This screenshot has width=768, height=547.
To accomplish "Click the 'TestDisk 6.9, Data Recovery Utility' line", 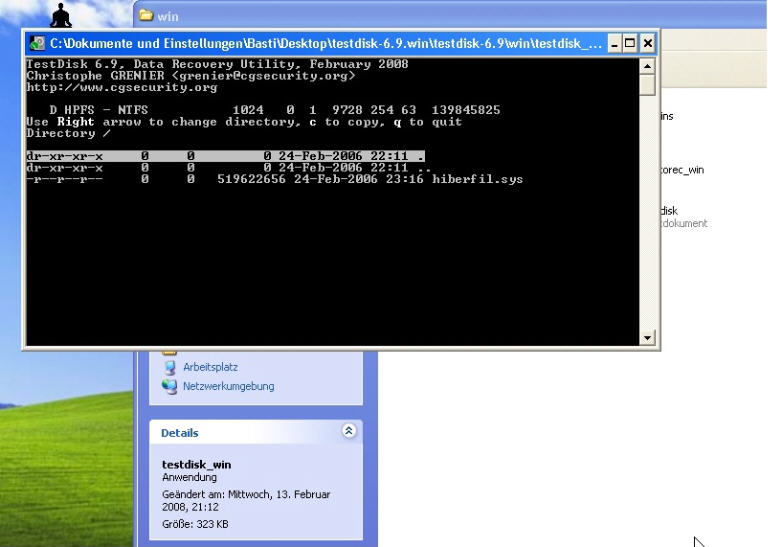I will click(x=217, y=64).
